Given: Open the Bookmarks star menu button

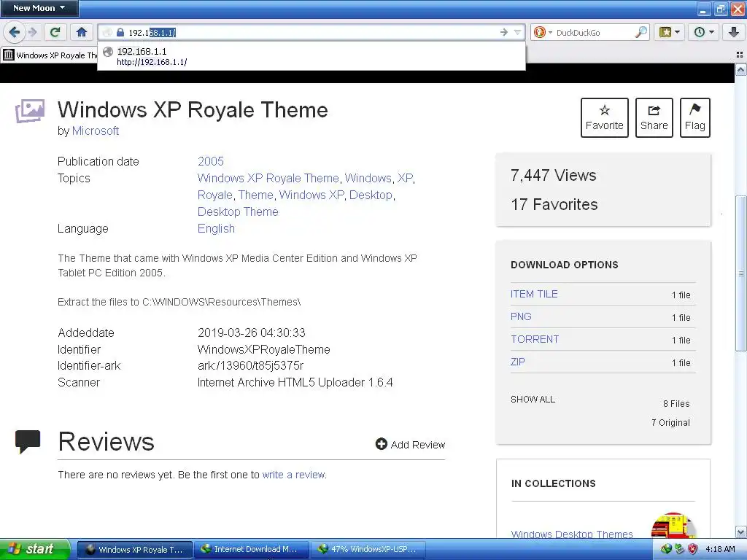Looking at the screenshot, I should [x=669, y=32].
